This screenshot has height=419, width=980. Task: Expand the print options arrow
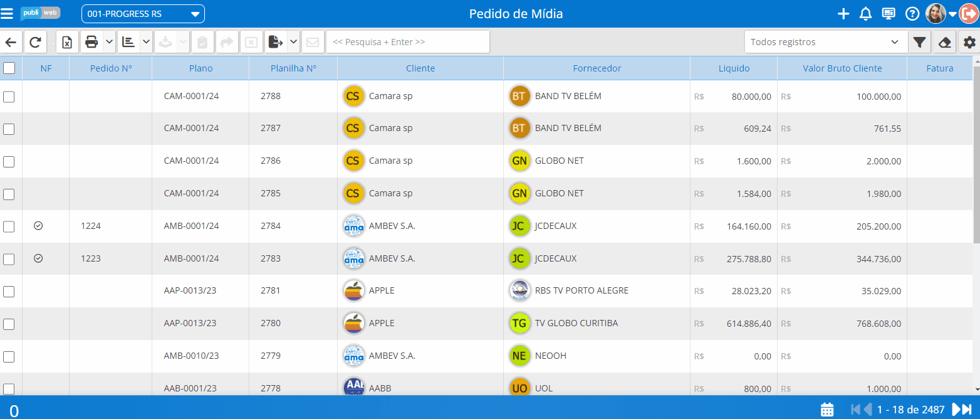coord(109,42)
